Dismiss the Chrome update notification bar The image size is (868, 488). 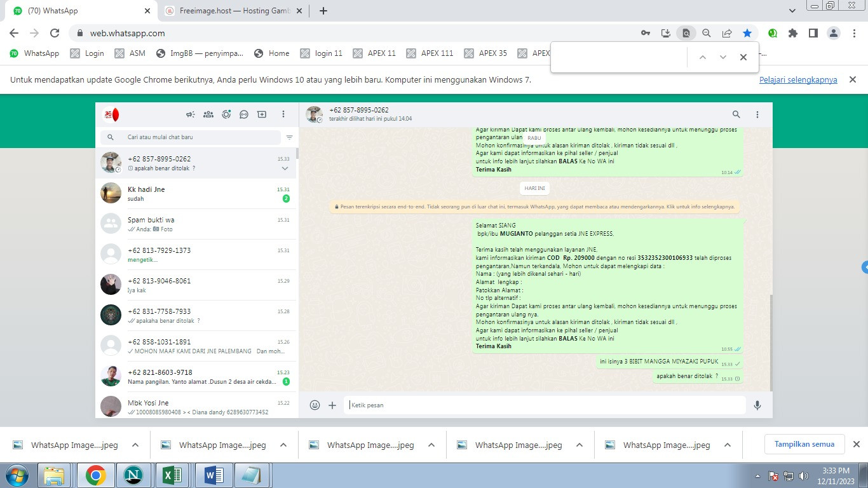point(853,79)
